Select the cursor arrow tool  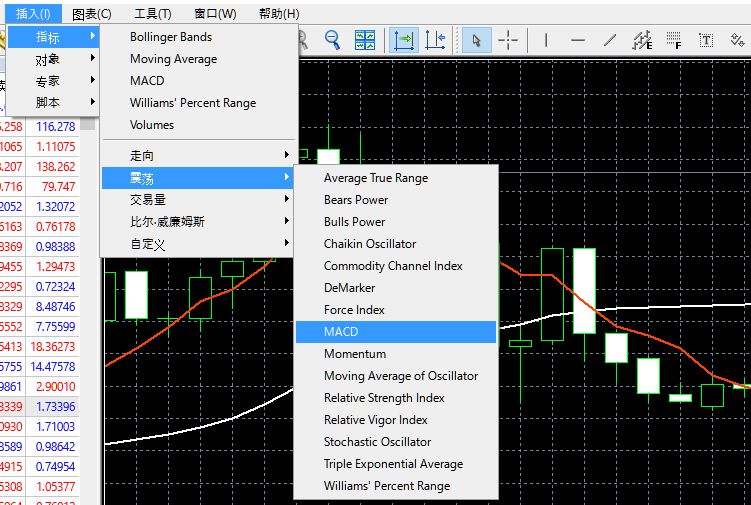[476, 40]
